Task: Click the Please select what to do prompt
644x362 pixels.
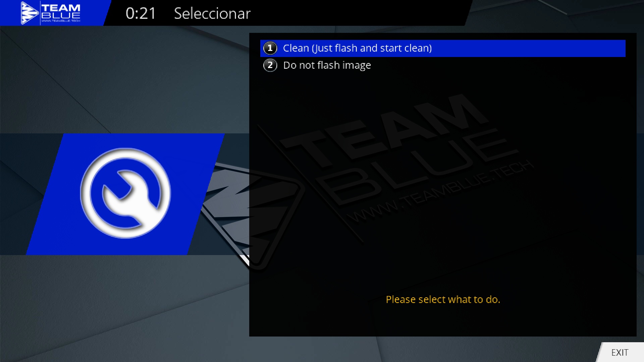Action: [x=443, y=299]
